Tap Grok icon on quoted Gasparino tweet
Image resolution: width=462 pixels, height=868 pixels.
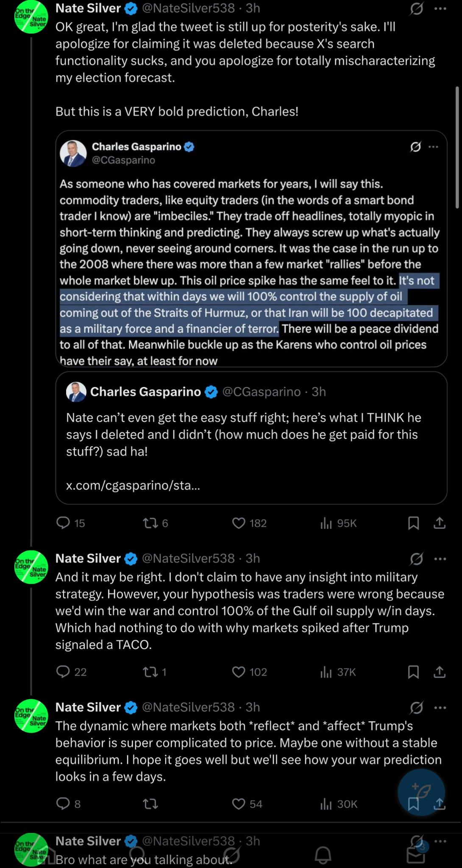point(416,147)
